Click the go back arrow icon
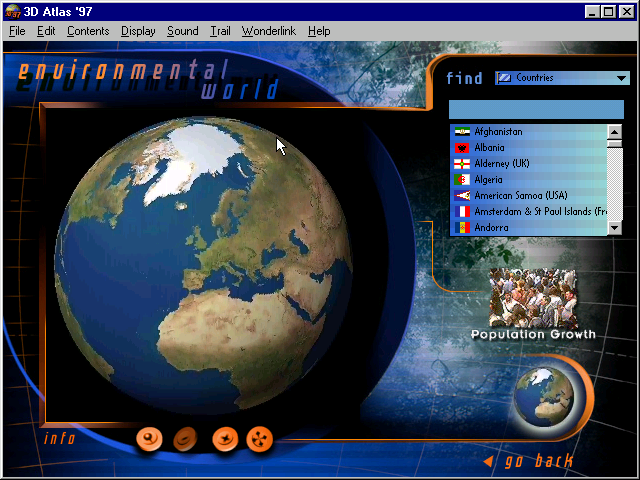 [x=488, y=461]
